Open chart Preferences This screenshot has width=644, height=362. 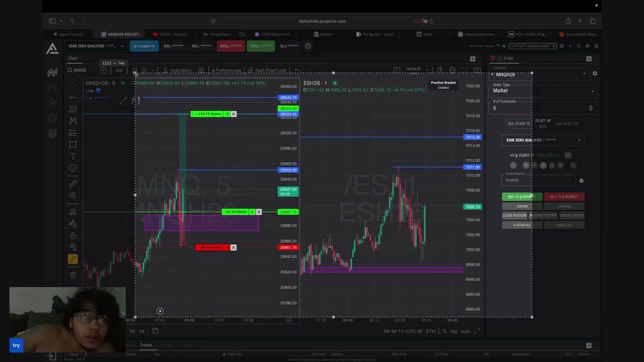(x=226, y=70)
